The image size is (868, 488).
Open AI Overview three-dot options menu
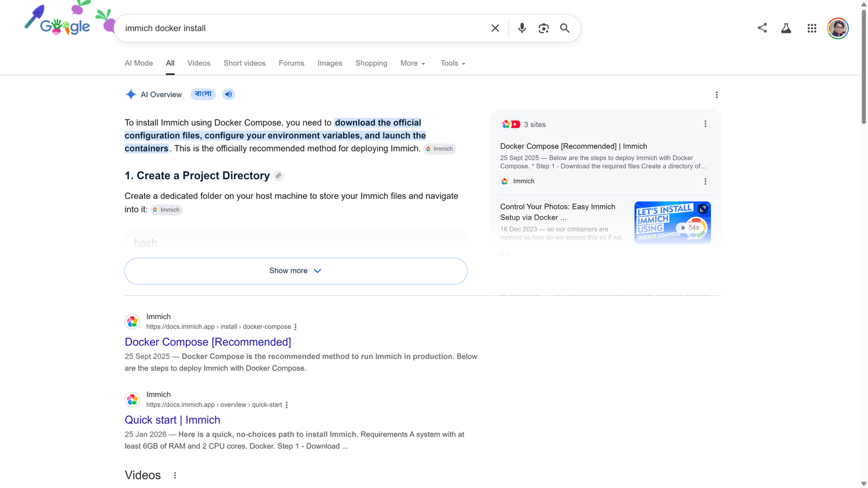716,95
